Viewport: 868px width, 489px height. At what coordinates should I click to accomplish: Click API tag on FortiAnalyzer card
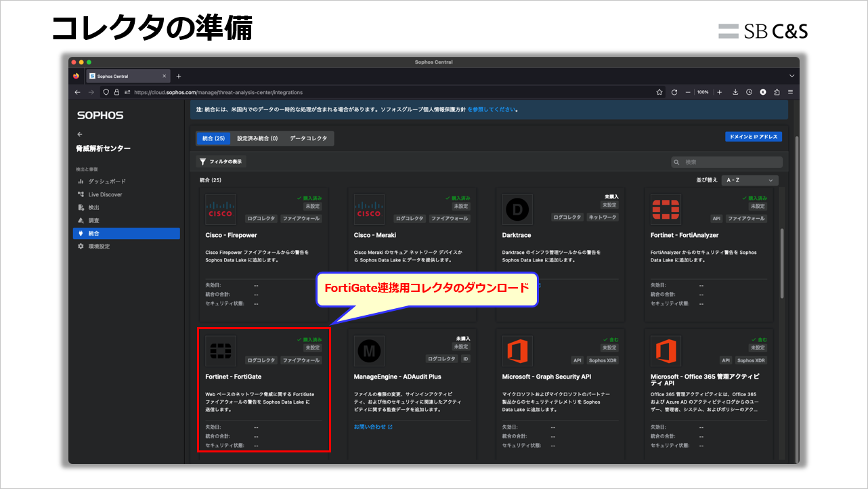[x=716, y=218]
